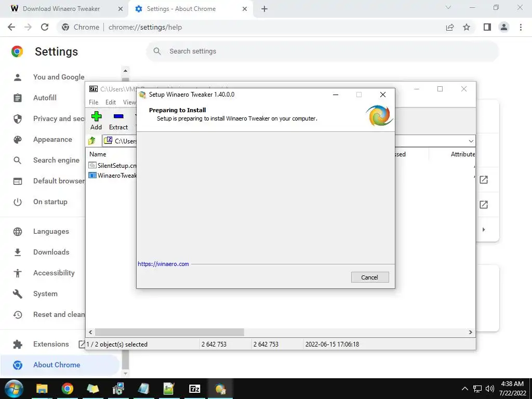Viewport: 532px width, 399px height.
Task: Open network icon in system tray
Action: tap(477, 389)
